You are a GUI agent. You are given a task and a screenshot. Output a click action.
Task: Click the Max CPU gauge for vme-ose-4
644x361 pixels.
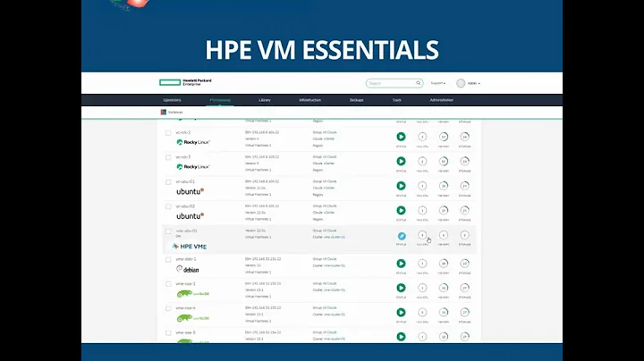click(422, 312)
